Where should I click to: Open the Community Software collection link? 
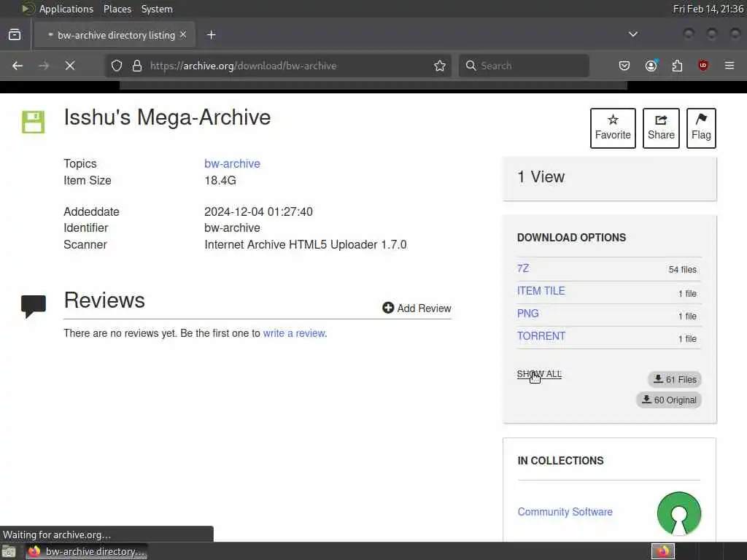(x=565, y=512)
